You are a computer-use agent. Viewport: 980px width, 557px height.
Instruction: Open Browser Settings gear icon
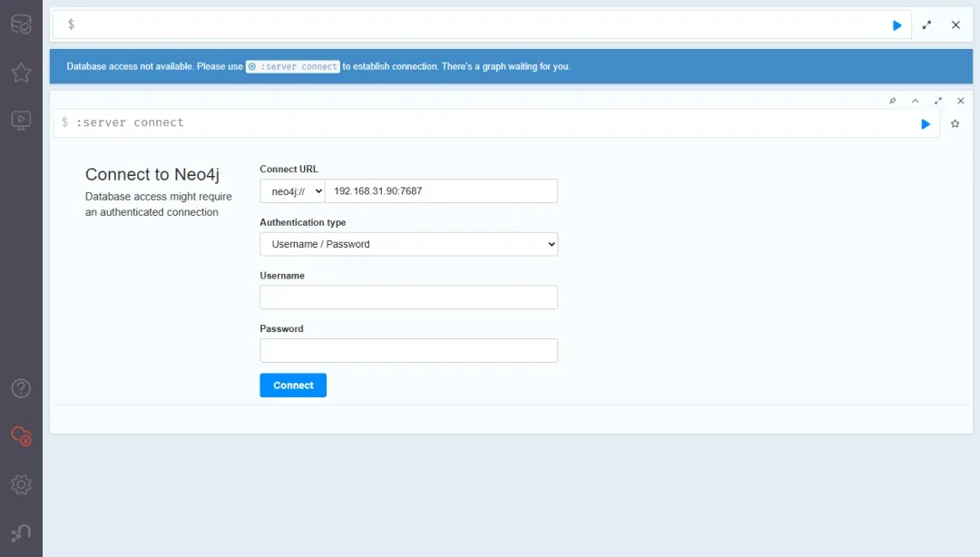[x=21, y=484]
